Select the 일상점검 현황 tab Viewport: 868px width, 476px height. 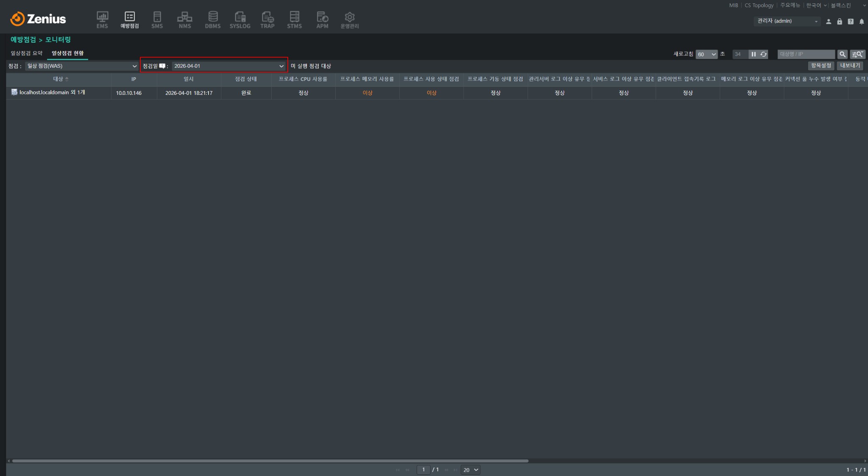pos(68,53)
